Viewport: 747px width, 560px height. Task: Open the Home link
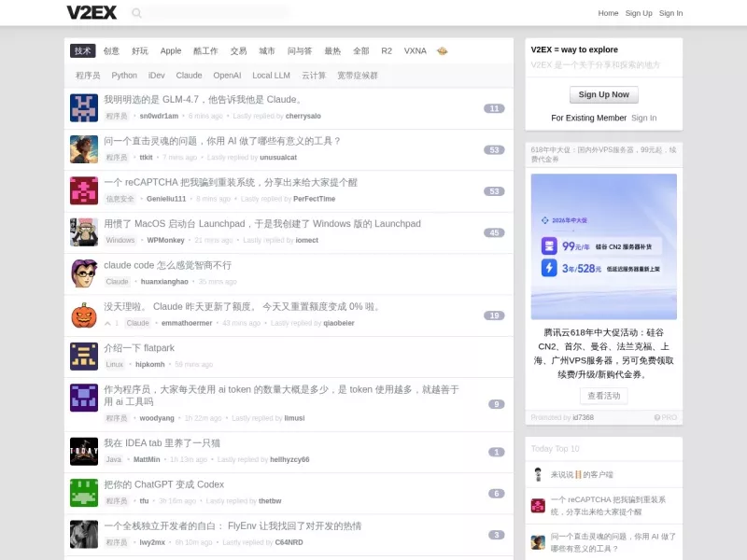[x=608, y=13]
